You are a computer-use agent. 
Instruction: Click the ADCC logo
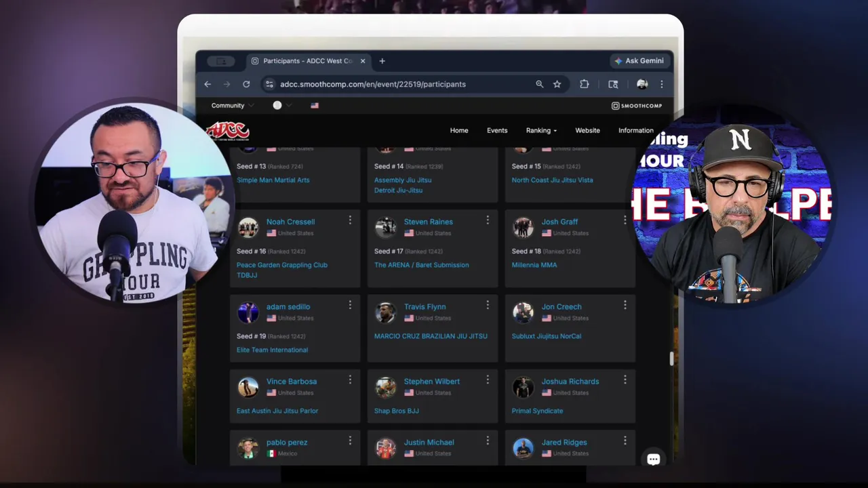(228, 131)
